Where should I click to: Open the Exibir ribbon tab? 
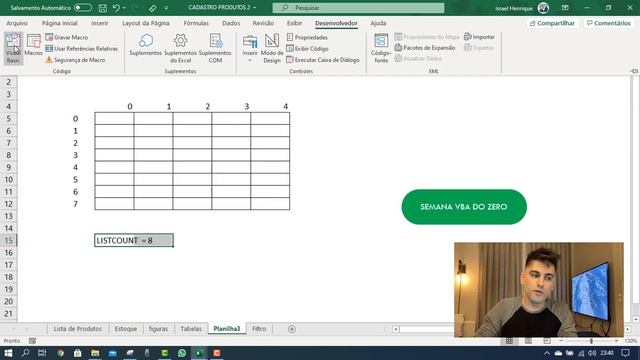[x=294, y=23]
